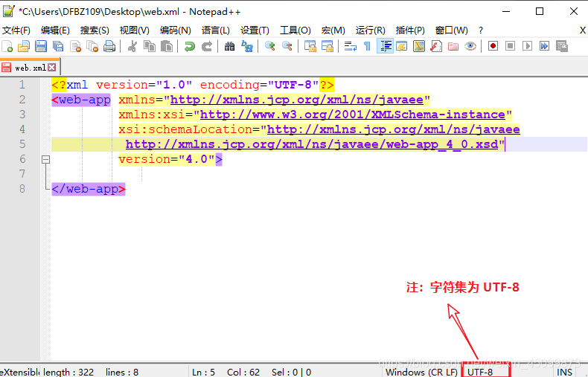This screenshot has width=588, height=377.
Task: Click UTF-8 encoding in the status bar
Action: (481, 371)
